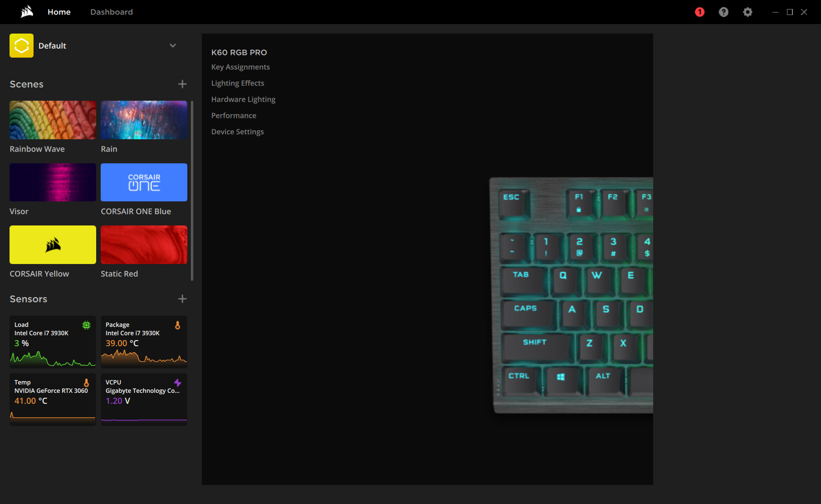Open Device Settings menu item
This screenshot has height=504, width=821.
[x=237, y=132]
